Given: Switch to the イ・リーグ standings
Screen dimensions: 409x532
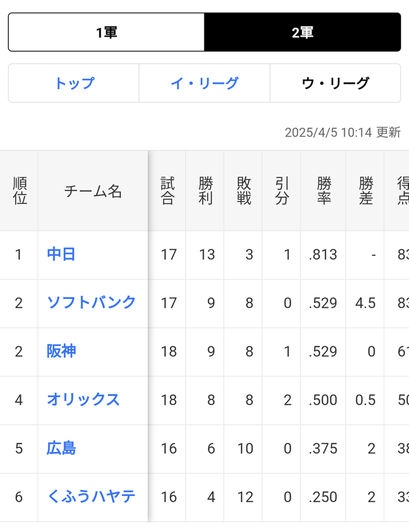Looking at the screenshot, I should [204, 82].
